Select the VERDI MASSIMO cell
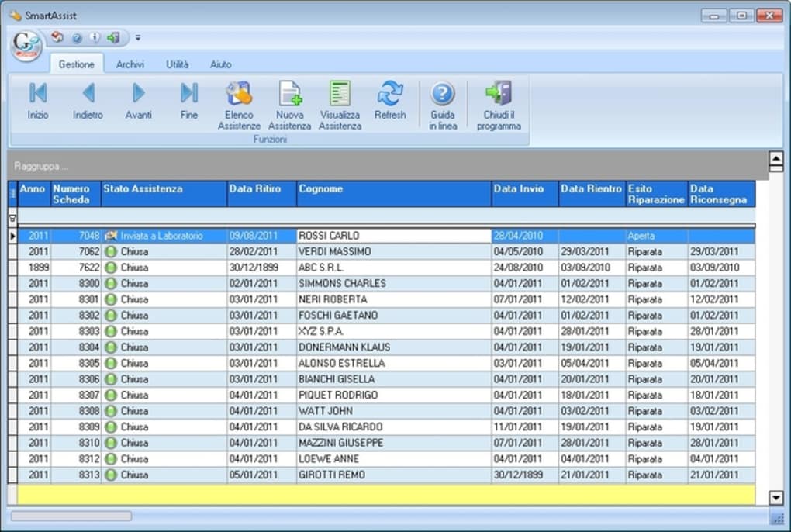791x532 pixels. coord(394,251)
